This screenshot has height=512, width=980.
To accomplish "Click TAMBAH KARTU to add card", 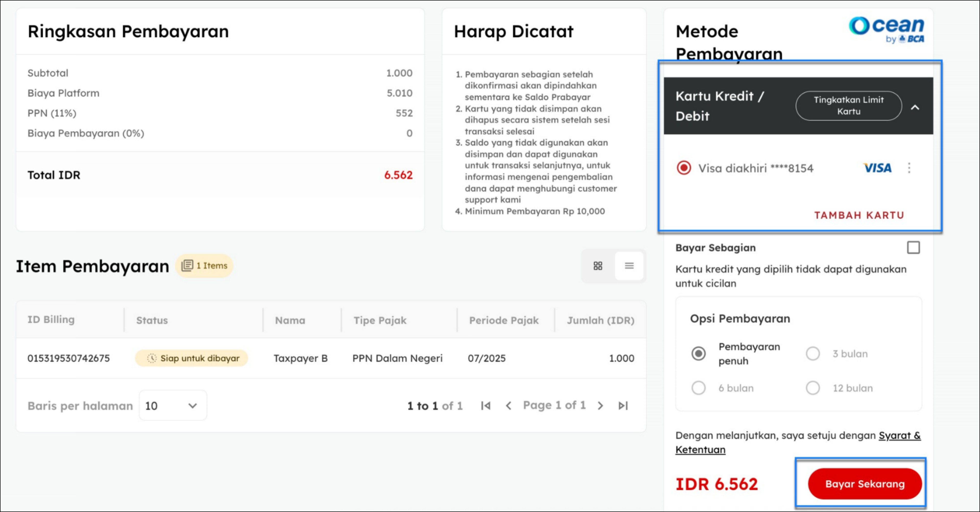I will pos(859,215).
